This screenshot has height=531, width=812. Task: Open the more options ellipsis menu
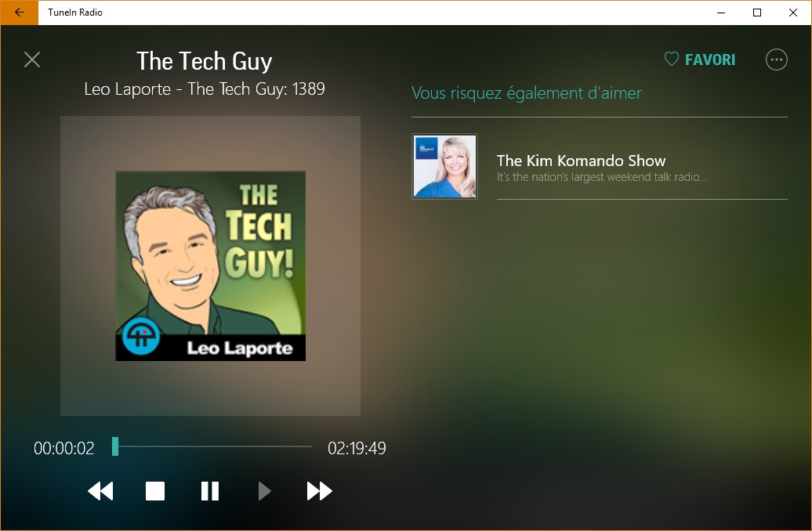coord(776,60)
